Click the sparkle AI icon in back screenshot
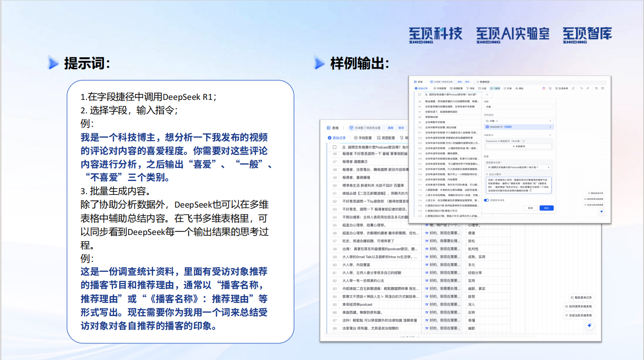644x360 pixels. click(589, 325)
